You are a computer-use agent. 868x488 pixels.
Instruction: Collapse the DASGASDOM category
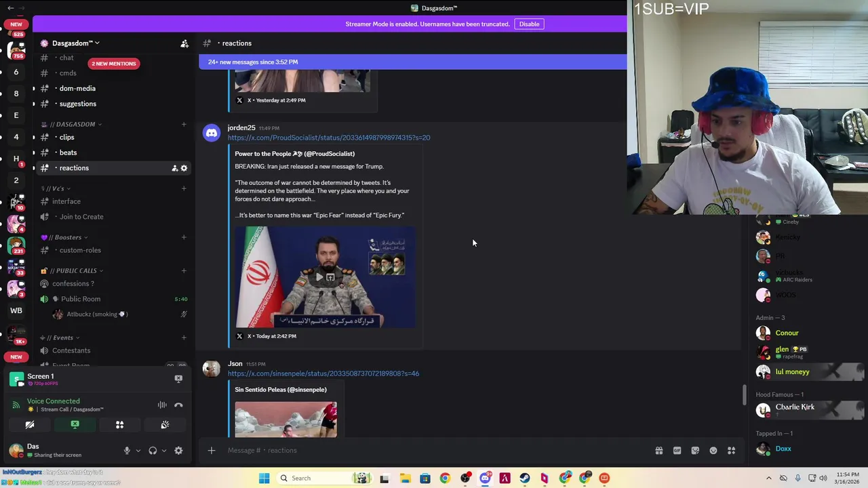coord(71,125)
